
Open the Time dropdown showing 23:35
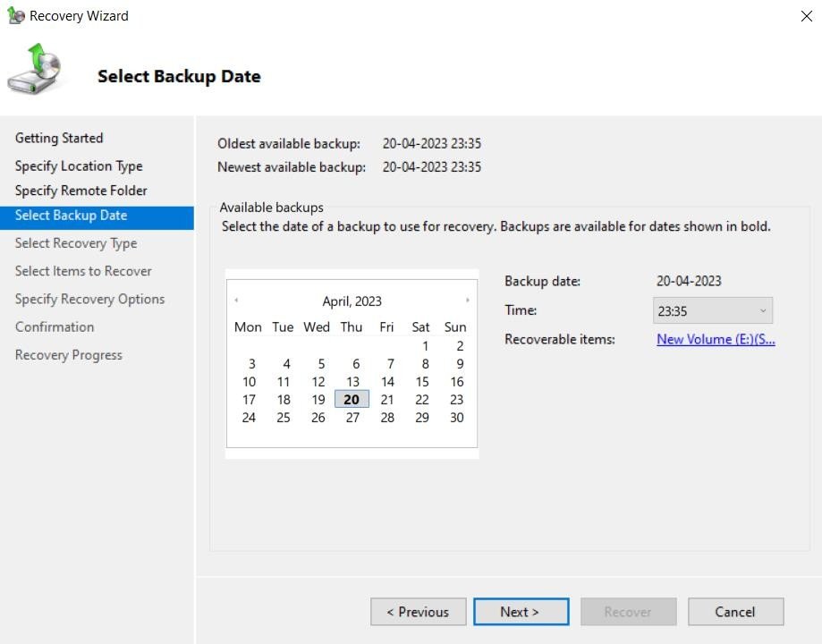pyautogui.click(x=713, y=310)
